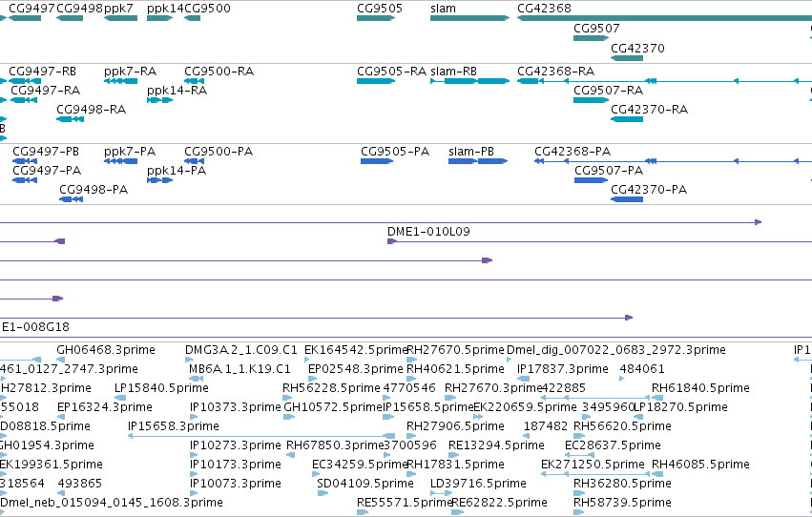The image size is (812, 517).
Task: Select EST EK164542.5prime
Action: pos(307,360)
